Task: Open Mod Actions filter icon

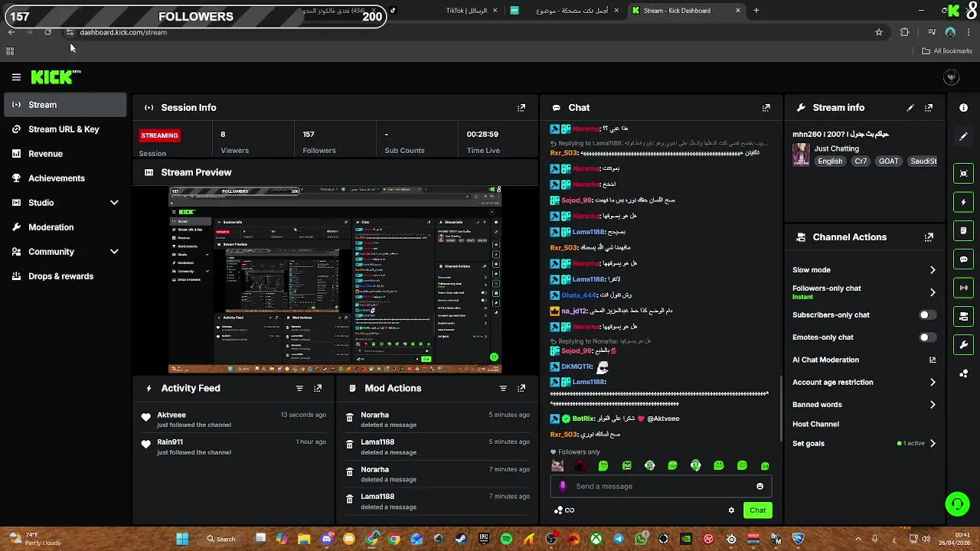Action: point(503,388)
